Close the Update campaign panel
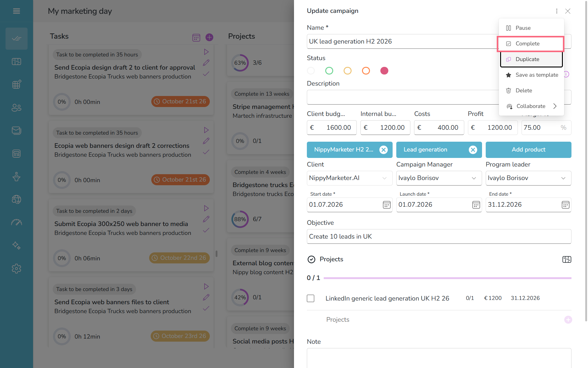 point(568,11)
